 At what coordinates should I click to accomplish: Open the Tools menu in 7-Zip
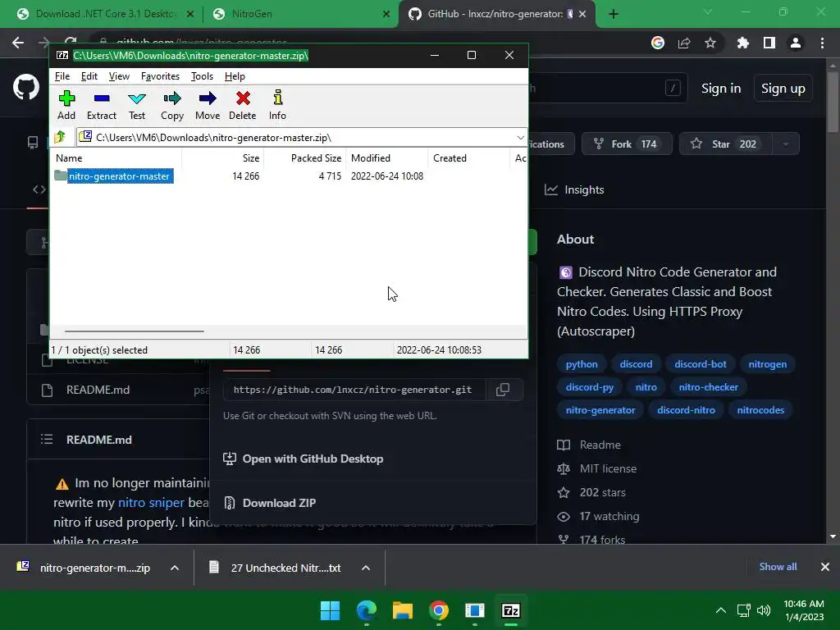[202, 76]
